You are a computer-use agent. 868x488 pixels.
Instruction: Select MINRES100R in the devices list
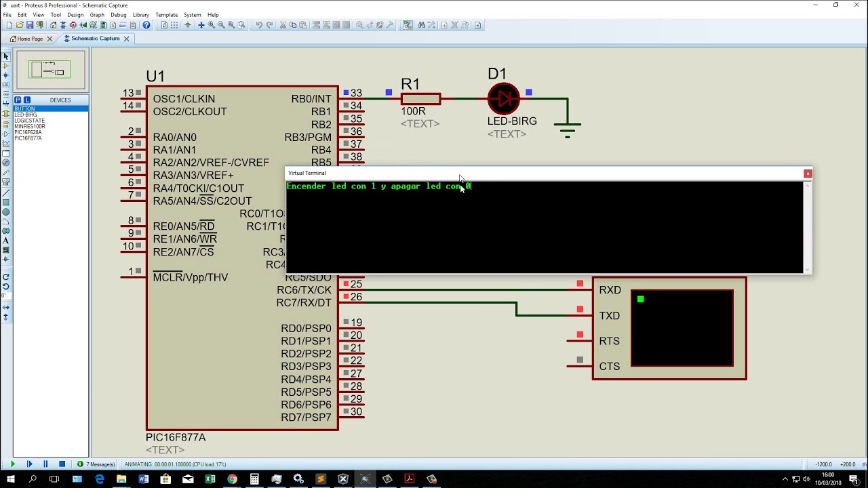click(x=51, y=127)
